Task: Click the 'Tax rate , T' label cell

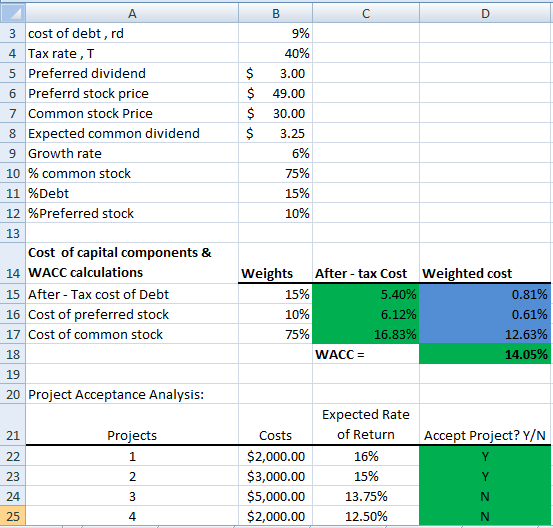Action: pos(132,53)
